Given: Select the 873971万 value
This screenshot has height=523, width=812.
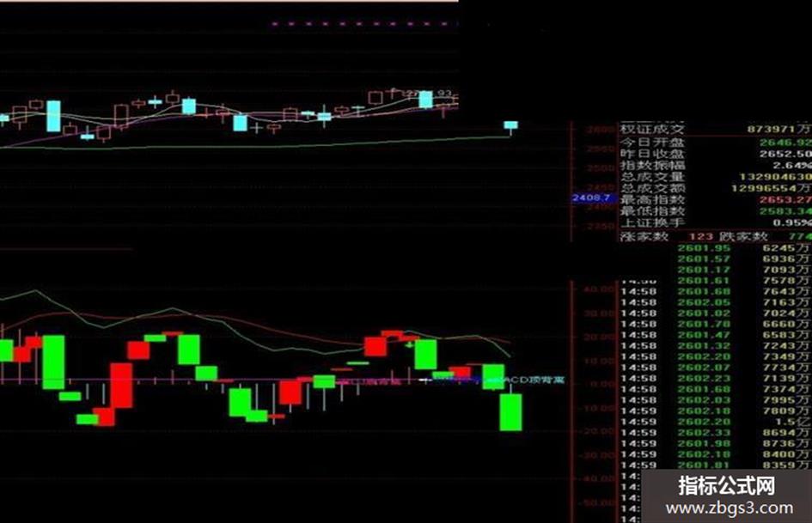Looking at the screenshot, I should pyautogui.click(x=779, y=130).
